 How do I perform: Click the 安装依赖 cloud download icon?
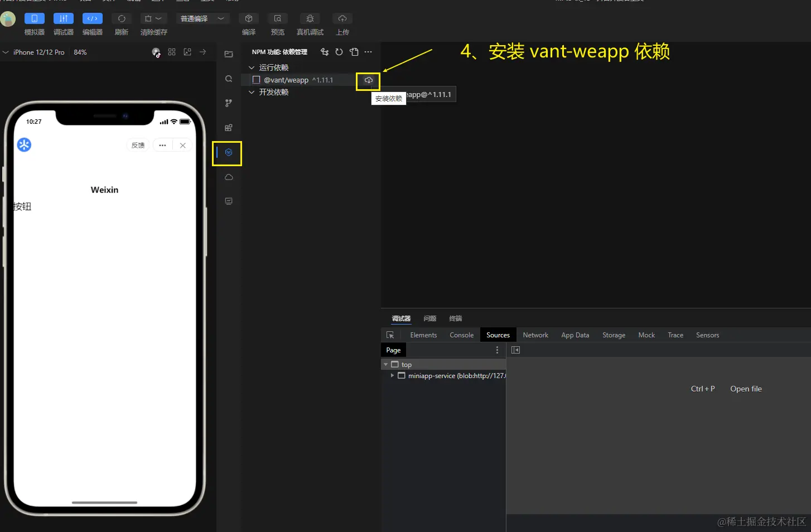tap(369, 80)
